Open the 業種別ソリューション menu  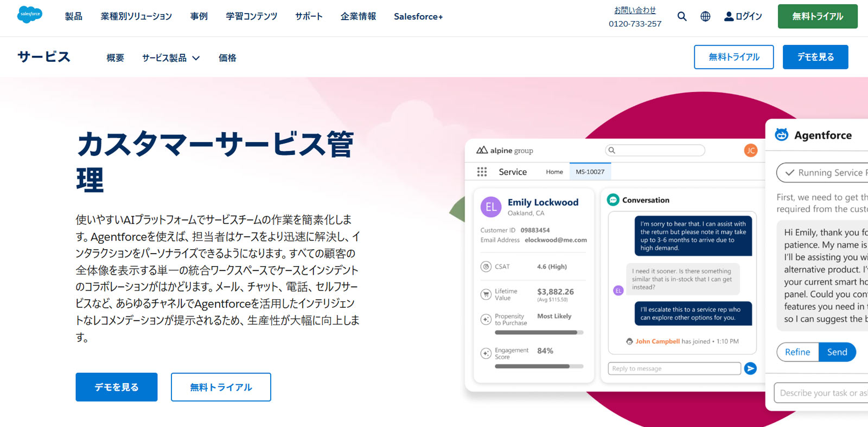[136, 16]
